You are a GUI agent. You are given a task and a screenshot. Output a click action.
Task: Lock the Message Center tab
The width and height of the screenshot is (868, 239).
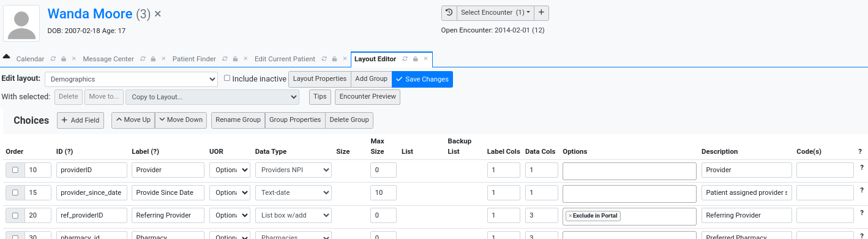pos(154,59)
